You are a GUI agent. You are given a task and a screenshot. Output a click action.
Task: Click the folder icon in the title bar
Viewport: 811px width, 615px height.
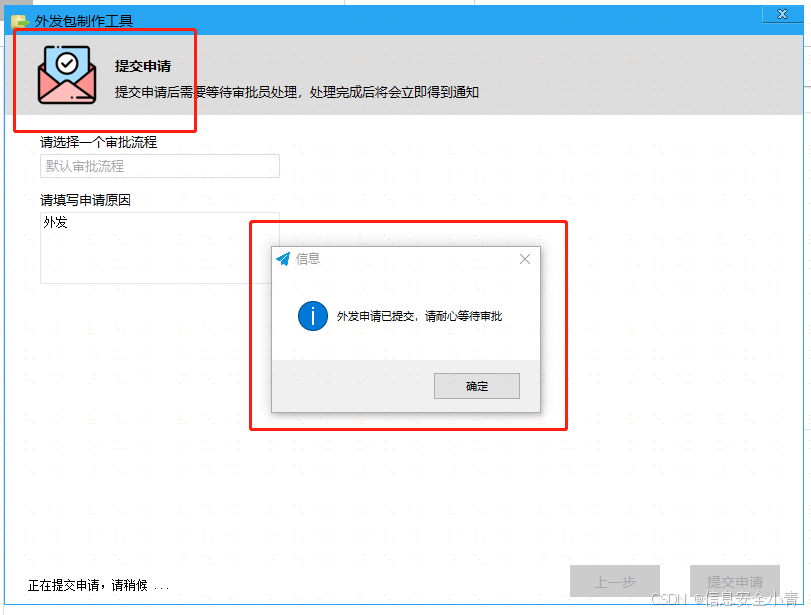tap(20, 21)
